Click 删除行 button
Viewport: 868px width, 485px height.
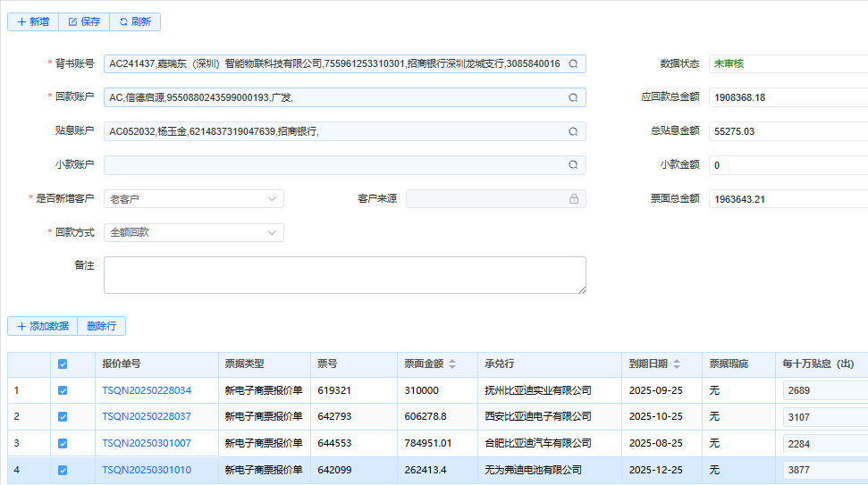(x=101, y=326)
